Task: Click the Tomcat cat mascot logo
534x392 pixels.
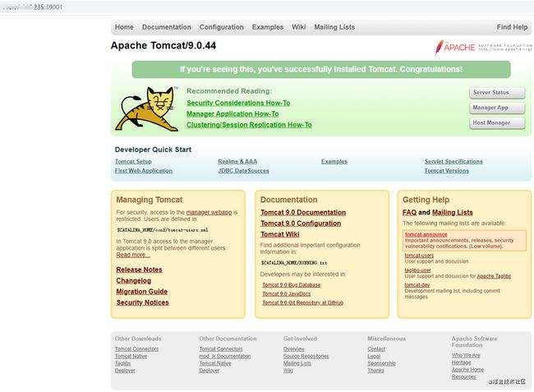Action: (x=147, y=109)
